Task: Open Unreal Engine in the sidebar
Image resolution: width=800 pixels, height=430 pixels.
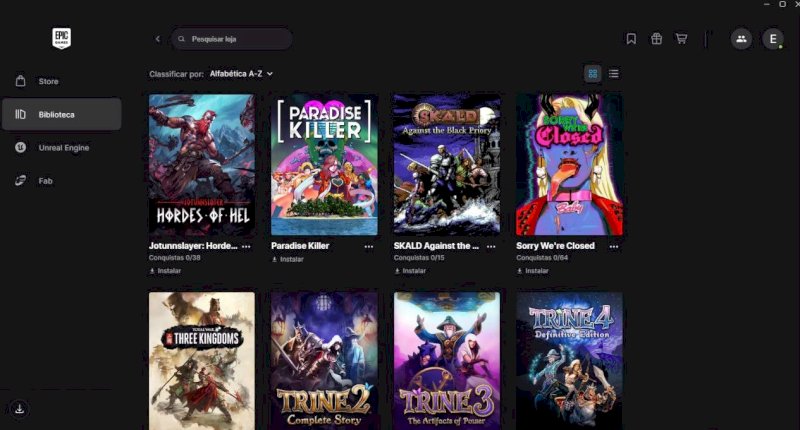Action: 63,148
